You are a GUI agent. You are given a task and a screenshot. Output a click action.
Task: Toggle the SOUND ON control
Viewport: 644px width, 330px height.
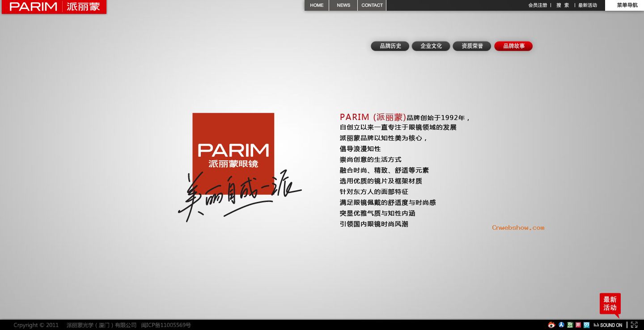[608, 325]
